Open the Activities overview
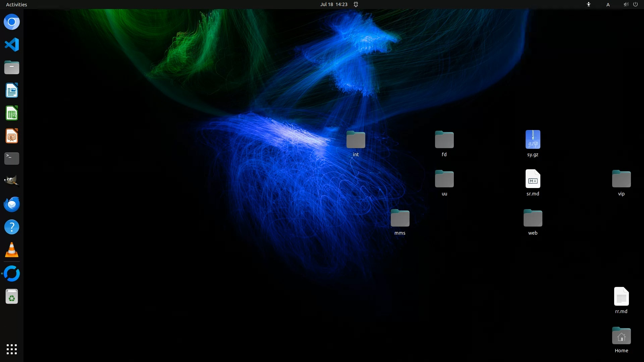 [16, 4]
